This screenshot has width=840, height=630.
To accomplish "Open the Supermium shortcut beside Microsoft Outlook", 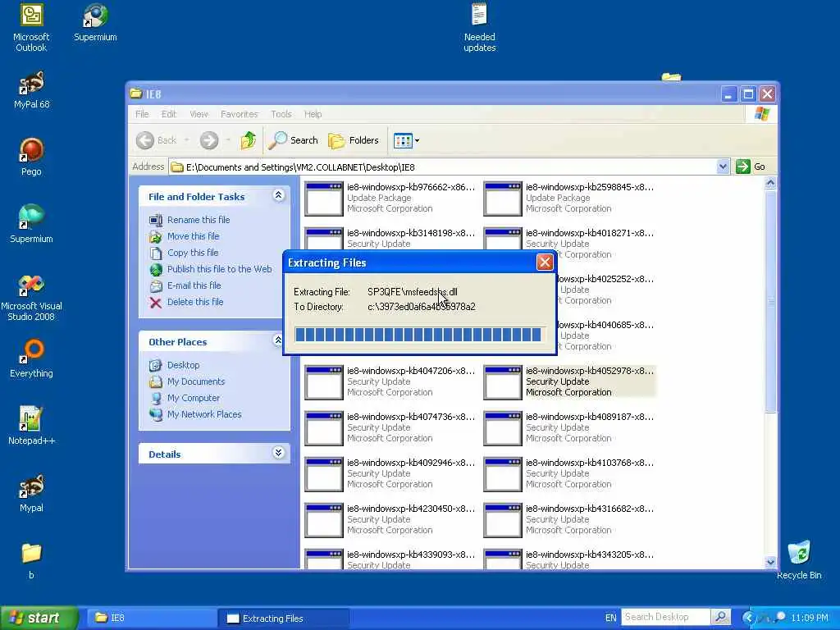I will click(95, 23).
